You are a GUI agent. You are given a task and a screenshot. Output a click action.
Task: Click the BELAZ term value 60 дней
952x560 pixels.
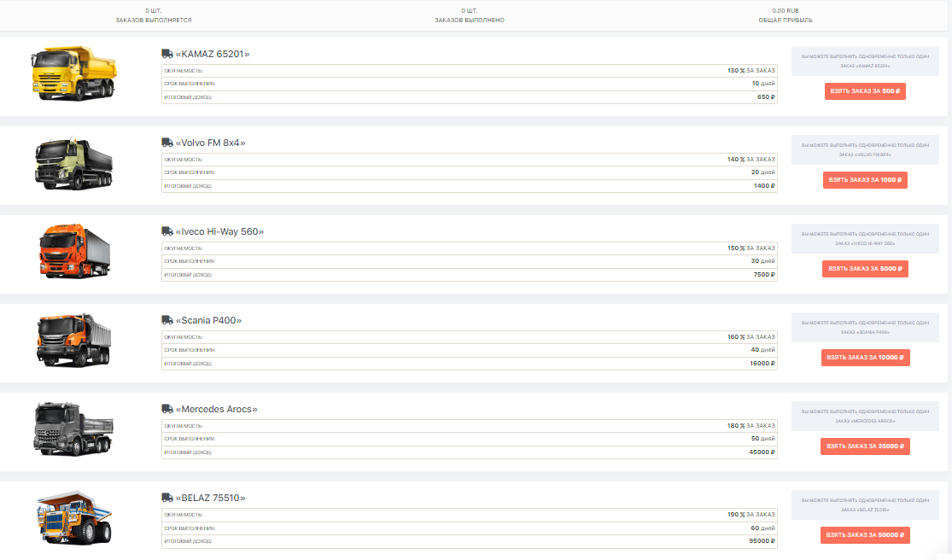coord(763,528)
